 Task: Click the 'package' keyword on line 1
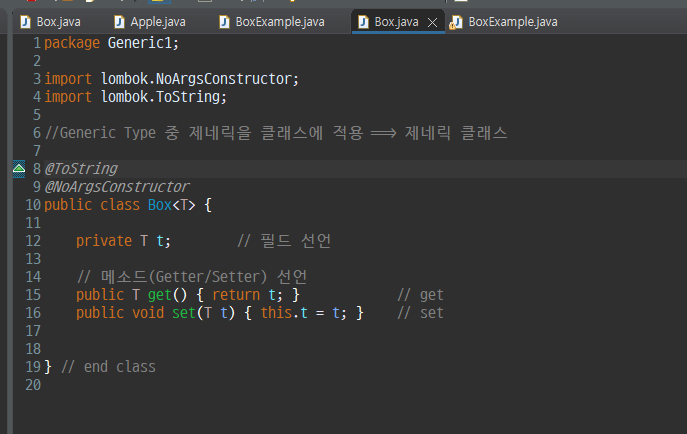[x=72, y=43]
